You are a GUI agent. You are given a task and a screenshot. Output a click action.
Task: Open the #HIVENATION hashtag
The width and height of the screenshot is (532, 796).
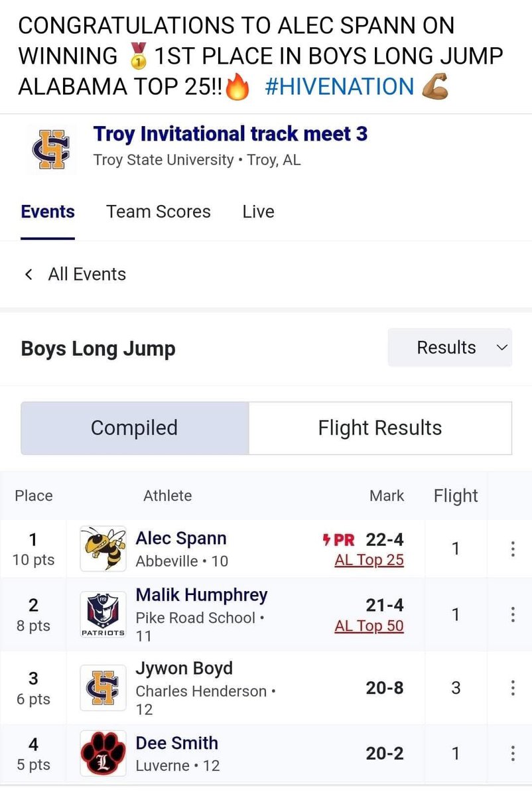coord(339,87)
